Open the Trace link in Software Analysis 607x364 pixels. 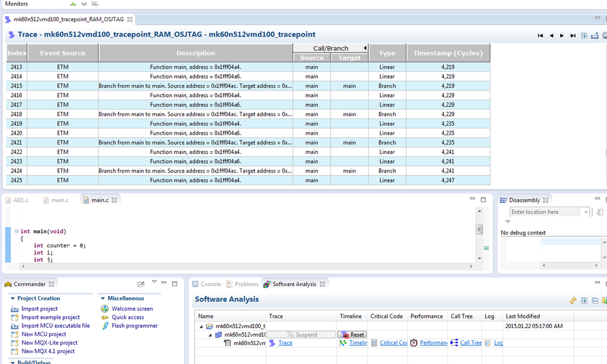(x=286, y=343)
